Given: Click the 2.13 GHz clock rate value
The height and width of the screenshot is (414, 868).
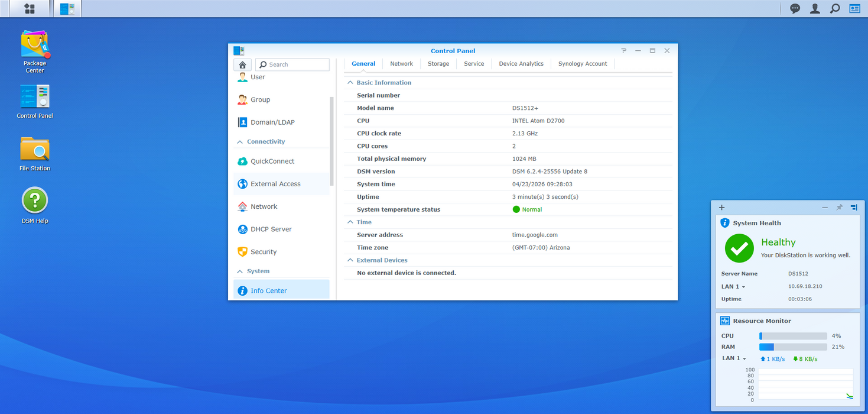Looking at the screenshot, I should coord(525,134).
